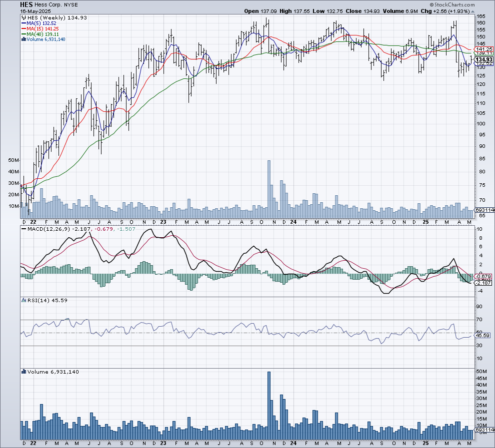The height and width of the screenshot is (448, 495).
Task: Click the 16-May-2025 date label
Action: pos(35,11)
